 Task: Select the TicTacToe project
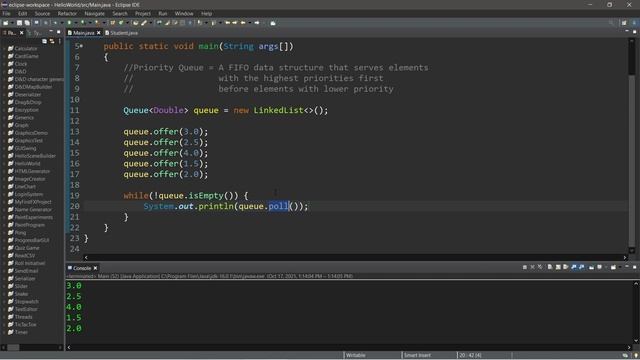point(25,324)
